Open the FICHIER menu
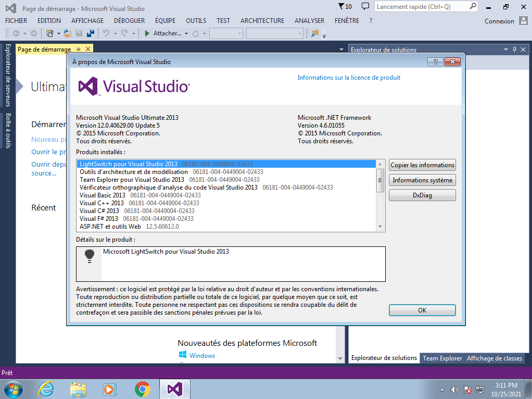 [16, 21]
